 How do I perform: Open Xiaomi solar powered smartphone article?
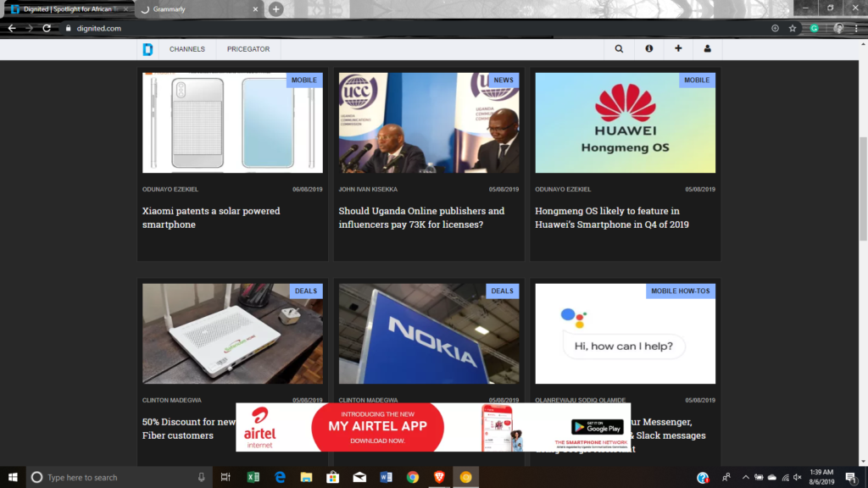211,218
